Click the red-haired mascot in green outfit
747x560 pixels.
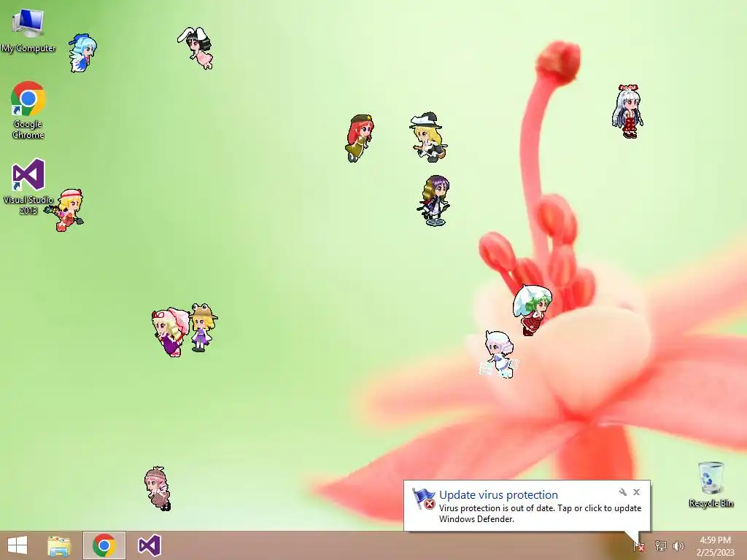tap(359, 138)
